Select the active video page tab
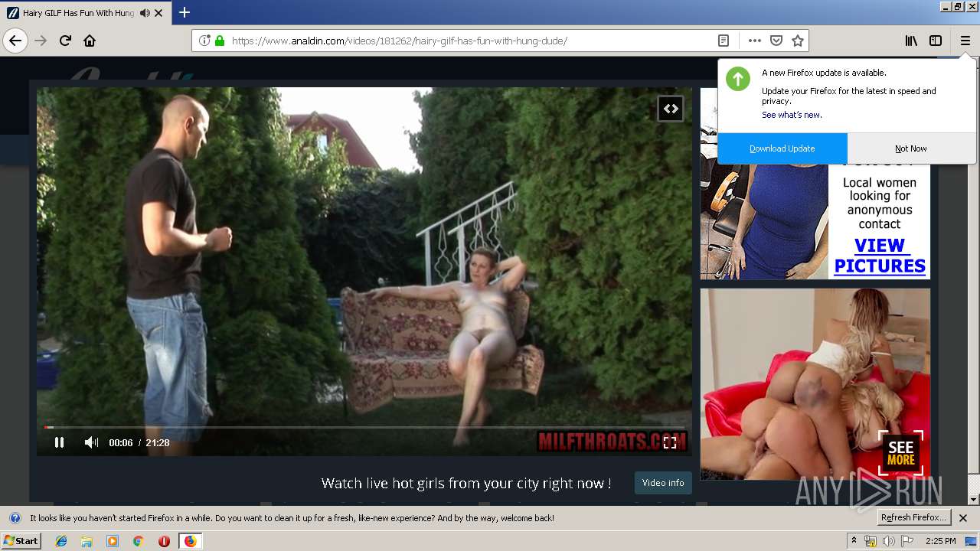Screen dimensions: 980x551 (85, 13)
